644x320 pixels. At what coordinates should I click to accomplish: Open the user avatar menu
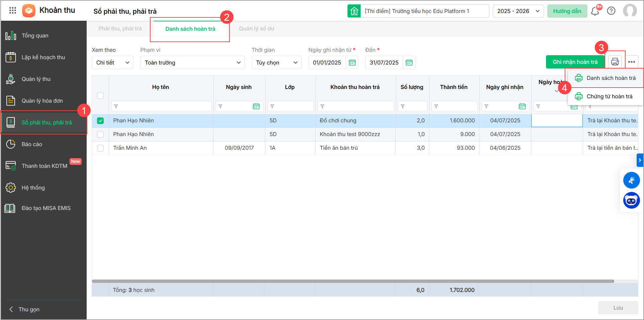(630, 11)
